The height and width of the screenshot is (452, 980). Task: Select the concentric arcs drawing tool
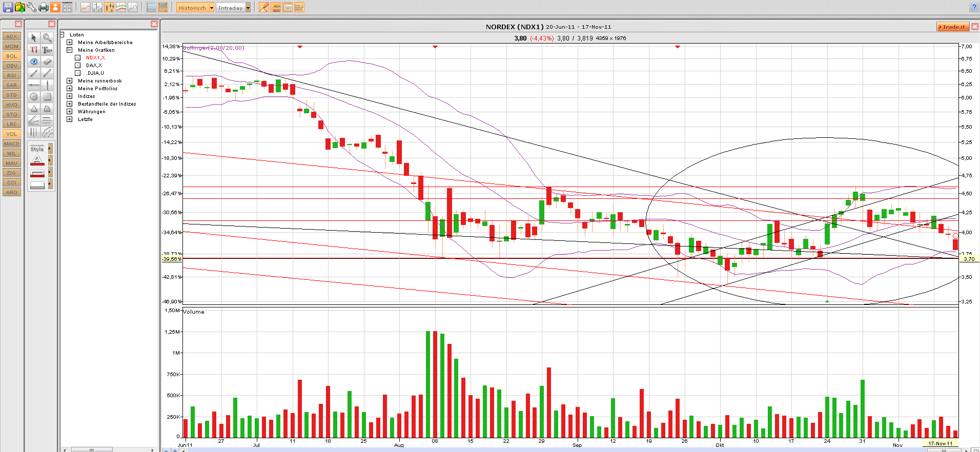pos(47,132)
